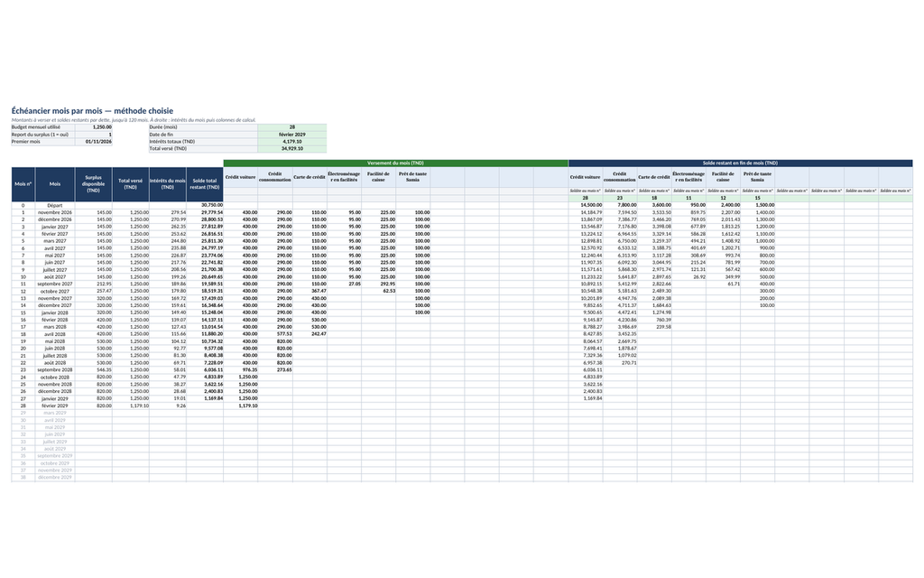Select the opening balance "3,600.00"
The width and height of the screenshot is (924, 578).
coord(661,205)
